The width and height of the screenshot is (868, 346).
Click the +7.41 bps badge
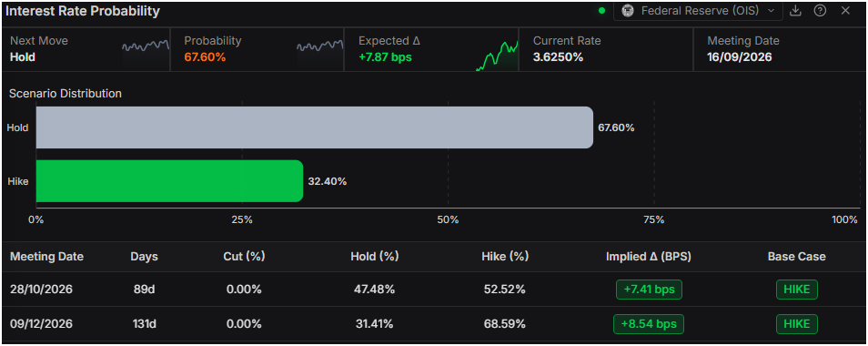tap(649, 290)
